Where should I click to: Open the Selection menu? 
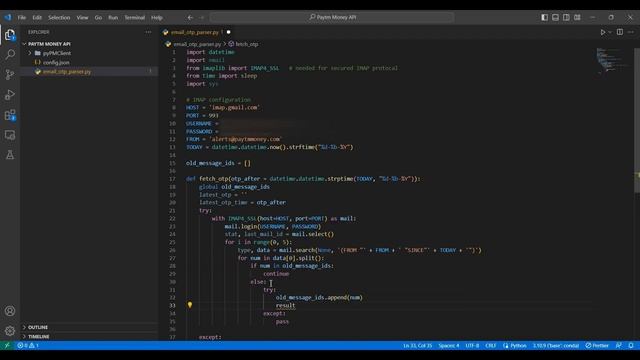coord(59,18)
